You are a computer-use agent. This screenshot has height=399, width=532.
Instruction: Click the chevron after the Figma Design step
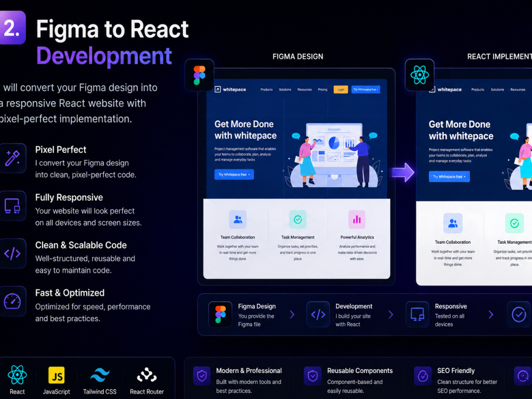292,314
